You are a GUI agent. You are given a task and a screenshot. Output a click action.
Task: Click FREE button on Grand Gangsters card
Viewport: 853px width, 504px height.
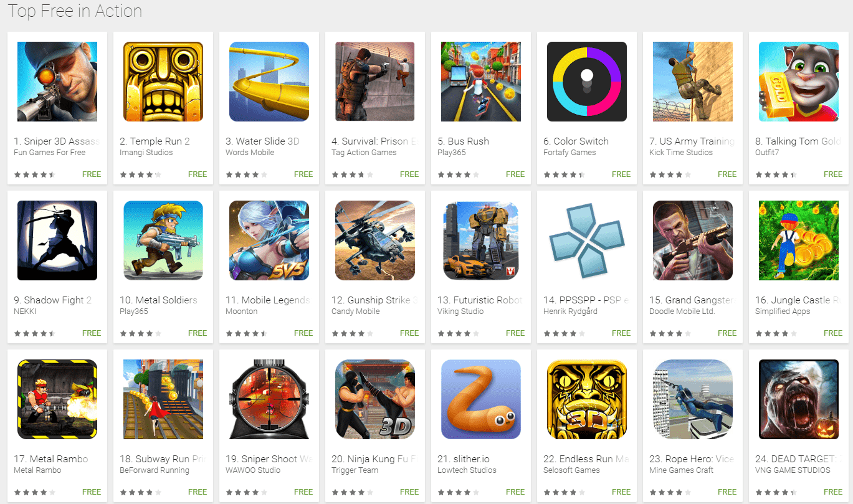tap(727, 333)
